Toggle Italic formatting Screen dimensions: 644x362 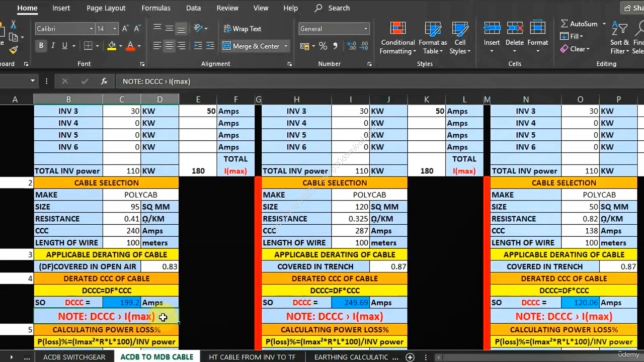click(52, 46)
